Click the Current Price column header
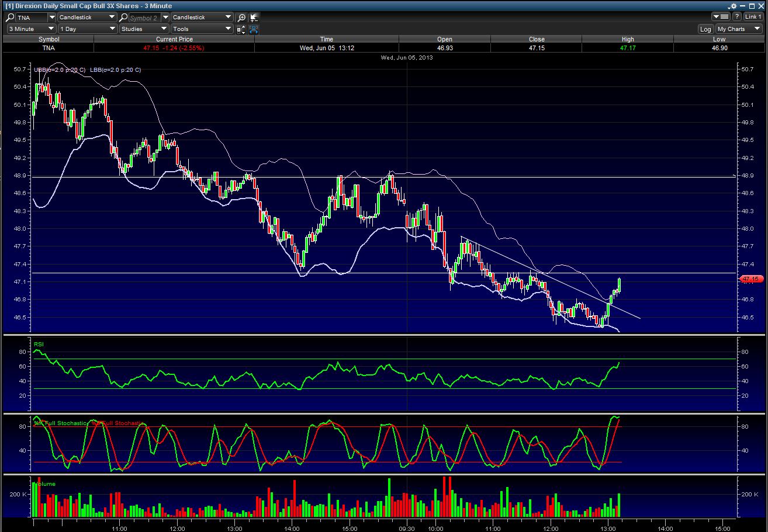This screenshot has width=768, height=532. click(x=174, y=39)
